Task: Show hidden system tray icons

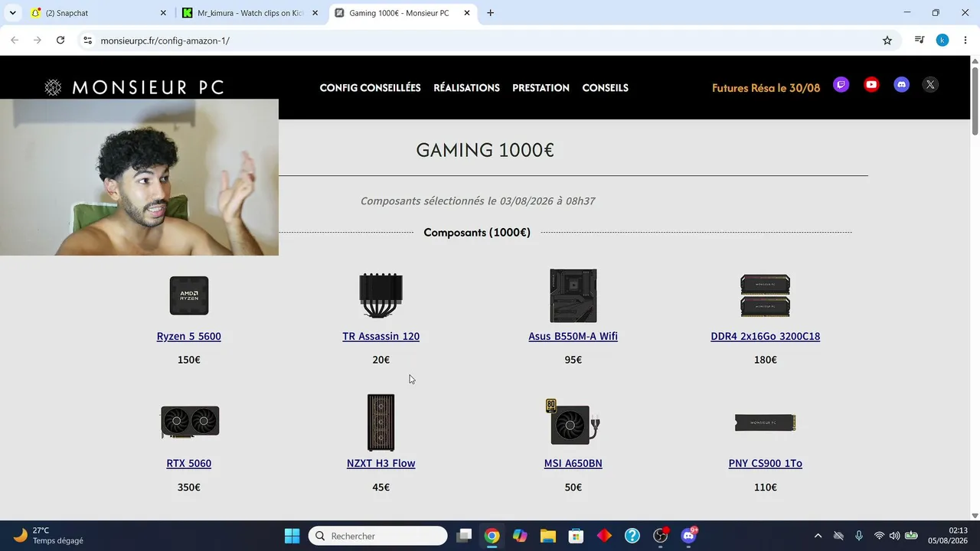Action: [x=818, y=536]
